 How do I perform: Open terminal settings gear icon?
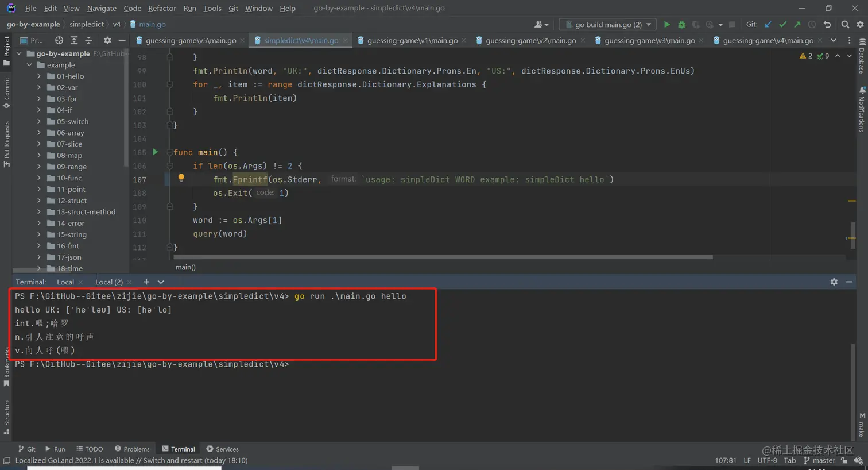point(834,282)
